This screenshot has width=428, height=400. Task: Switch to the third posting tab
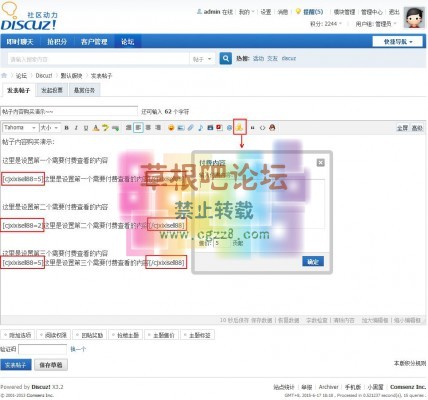pos(84,90)
